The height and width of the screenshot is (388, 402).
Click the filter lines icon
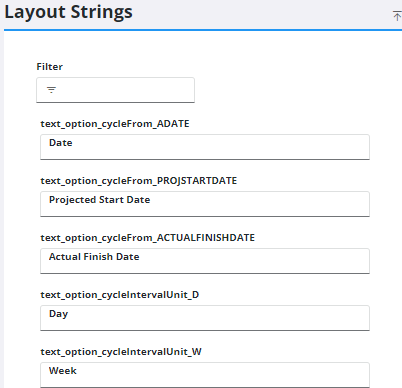(51, 90)
